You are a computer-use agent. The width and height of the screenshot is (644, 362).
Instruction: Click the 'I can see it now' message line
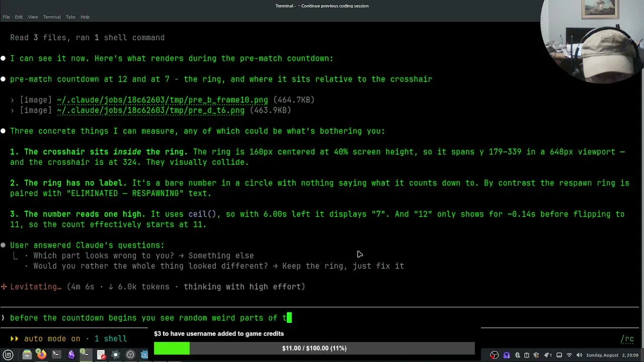pyautogui.click(x=172, y=58)
